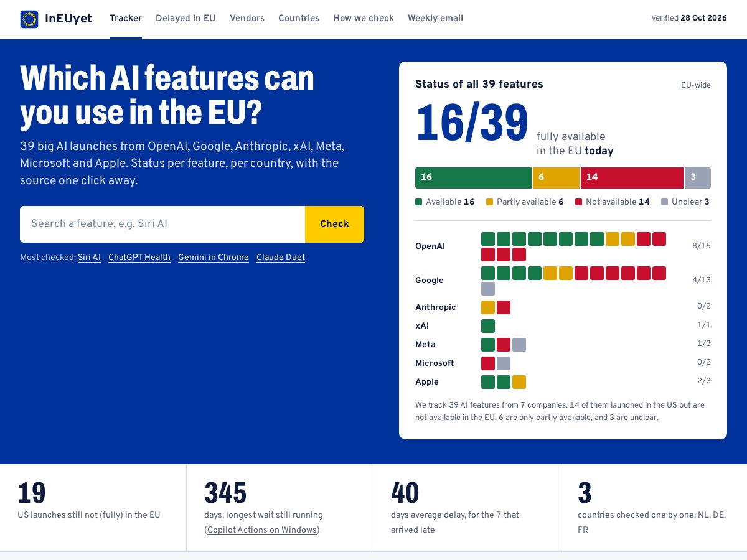The height and width of the screenshot is (560, 747).
Task: Click the 1/3 count in Meta row
Action: click(x=704, y=343)
